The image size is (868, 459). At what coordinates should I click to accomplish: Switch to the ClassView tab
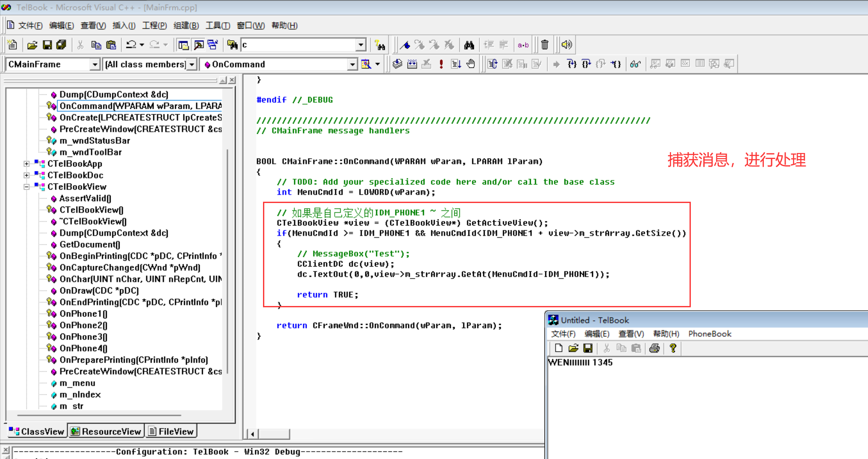point(37,432)
